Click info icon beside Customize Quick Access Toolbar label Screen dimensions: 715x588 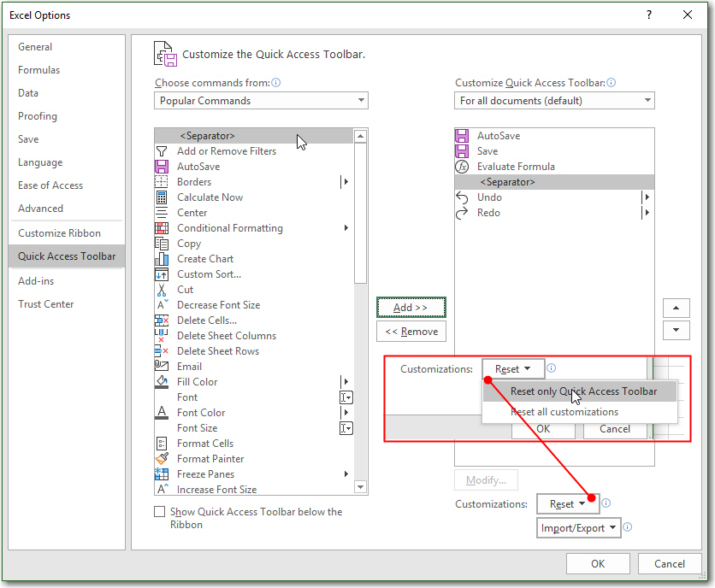point(611,83)
